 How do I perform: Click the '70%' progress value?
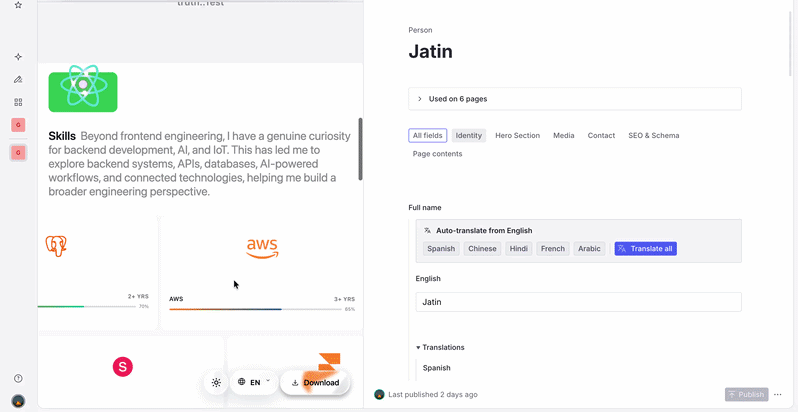(144, 306)
